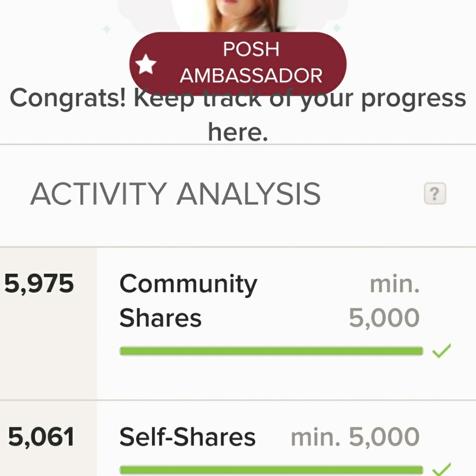Click the Community Shares min. 5,000 requirement
Viewport: 476px width, 476px height.
point(384,300)
